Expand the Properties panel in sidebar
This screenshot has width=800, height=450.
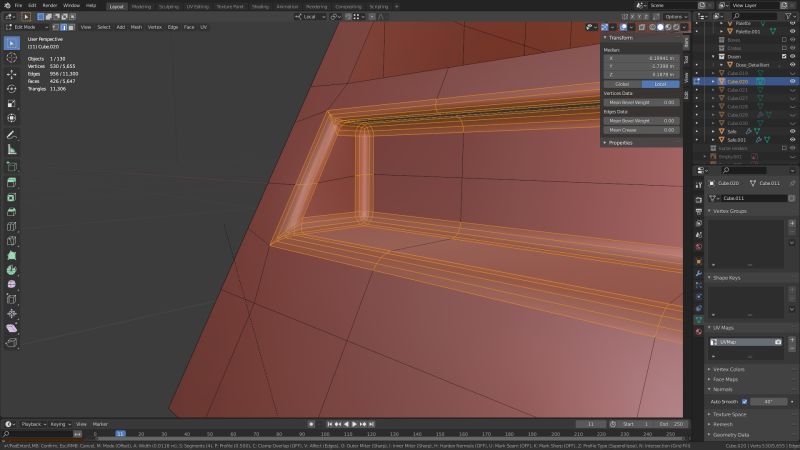pos(620,143)
